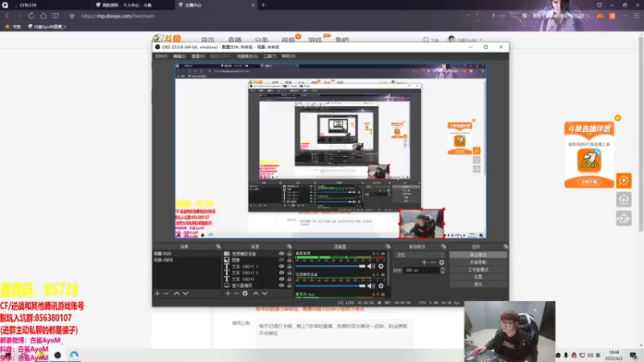This screenshot has height=362, width=644.
Task: Open the 文件(F) menu in OBS
Action: pyautogui.click(x=161, y=56)
